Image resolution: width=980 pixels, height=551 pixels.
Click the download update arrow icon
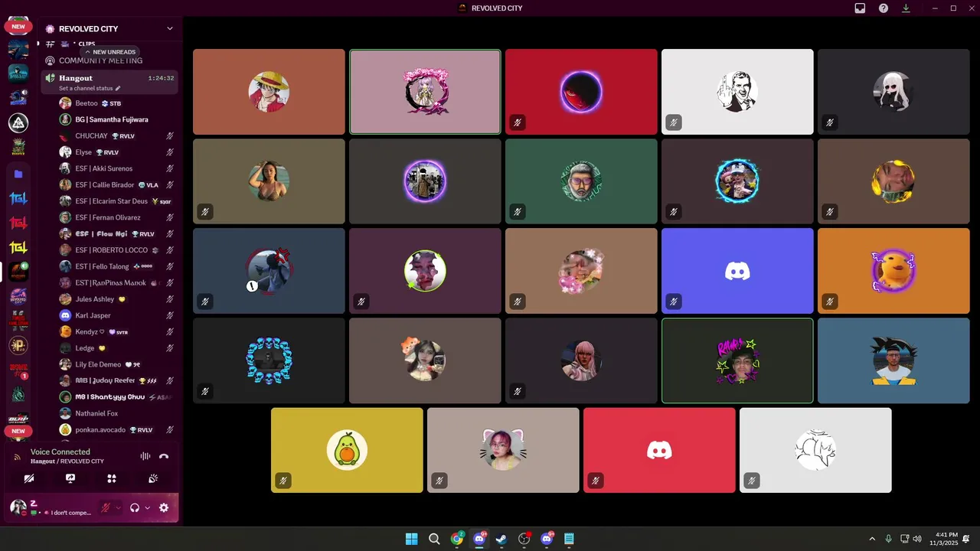[906, 8]
